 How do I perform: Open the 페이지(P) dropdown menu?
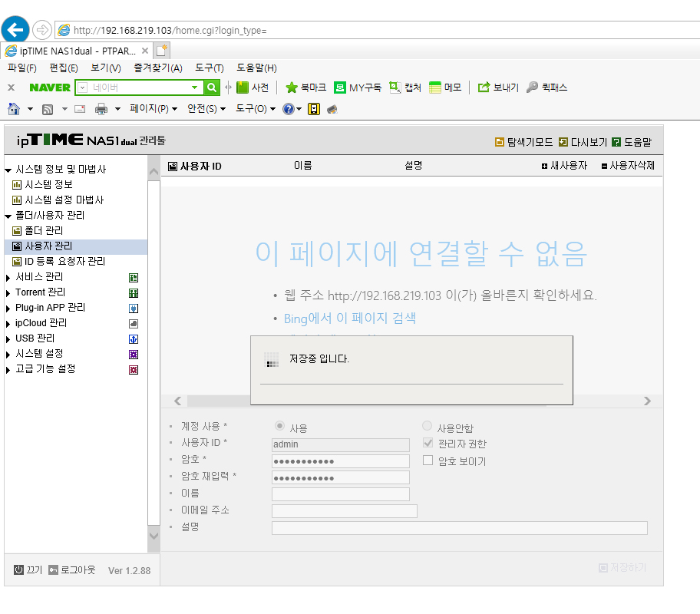tap(154, 108)
